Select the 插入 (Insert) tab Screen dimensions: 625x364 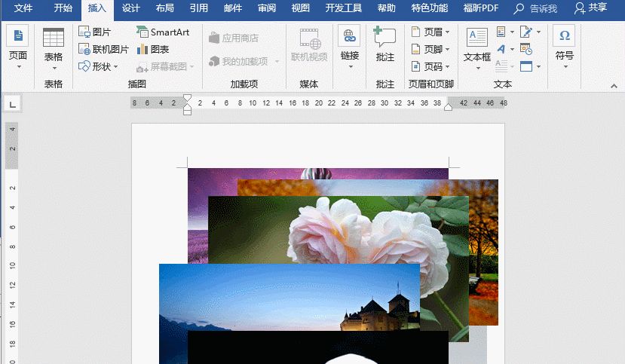(97, 9)
